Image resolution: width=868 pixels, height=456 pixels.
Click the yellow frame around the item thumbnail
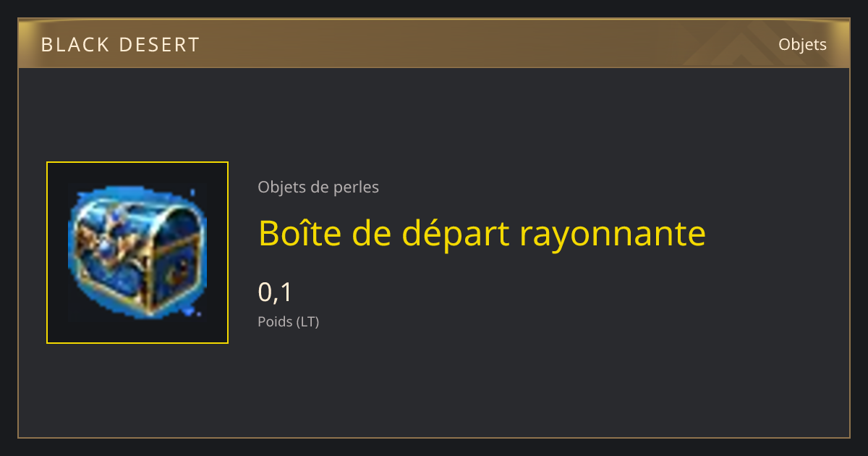[137, 163]
